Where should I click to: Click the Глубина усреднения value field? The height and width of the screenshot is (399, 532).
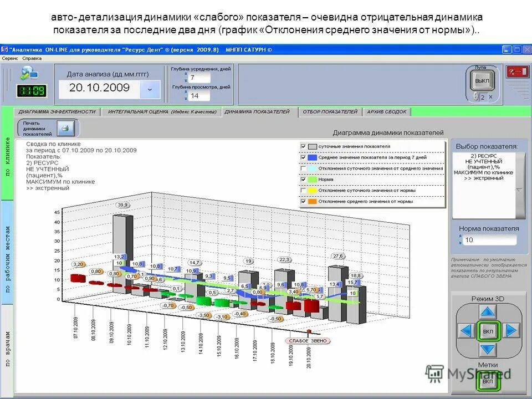(199, 78)
